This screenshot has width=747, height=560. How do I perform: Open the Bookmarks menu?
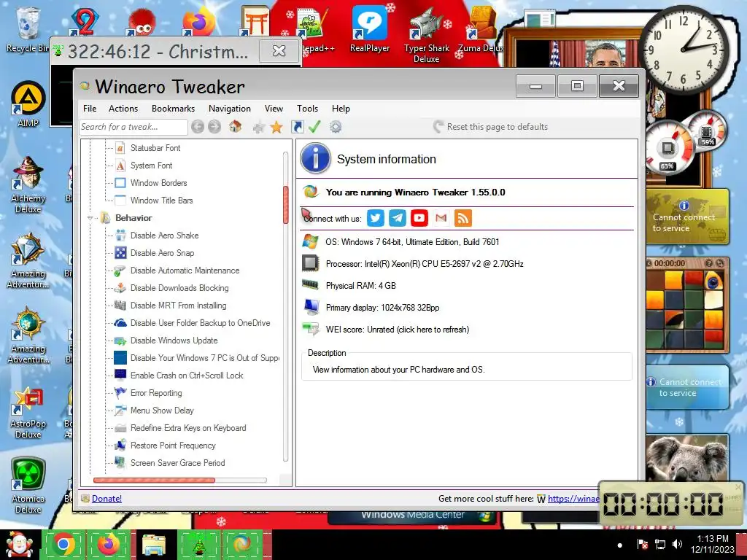[173, 109]
